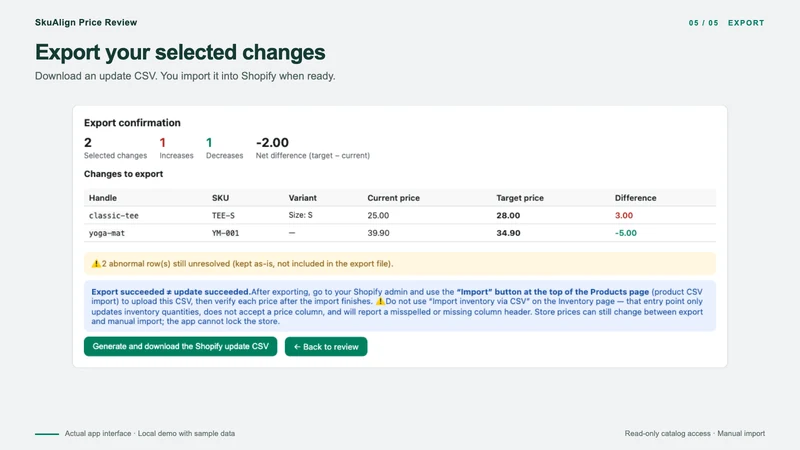Click target price '34.90'
The width and height of the screenshot is (800, 450).
point(508,233)
